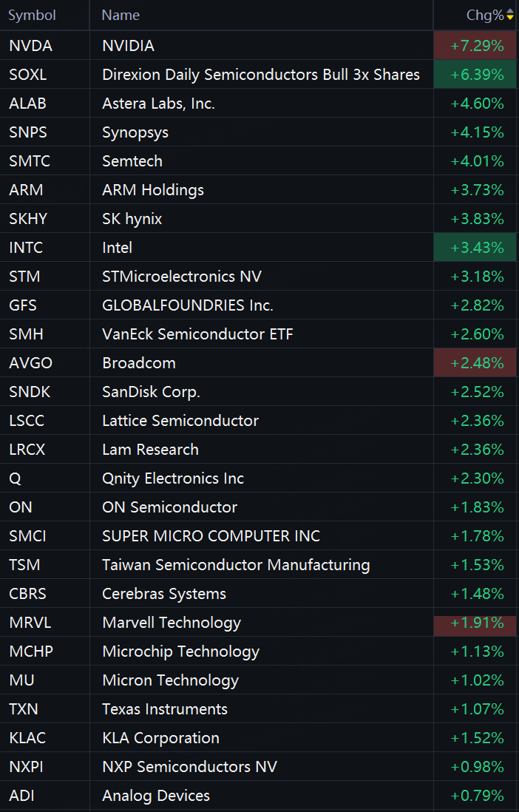Open the SMH VanEck Semiconductor ETF row
519x812 pixels.
pyautogui.click(x=259, y=334)
